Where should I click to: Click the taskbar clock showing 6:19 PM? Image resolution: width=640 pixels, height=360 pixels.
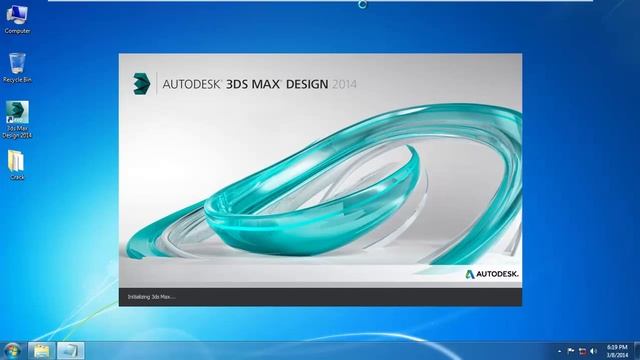click(x=617, y=351)
